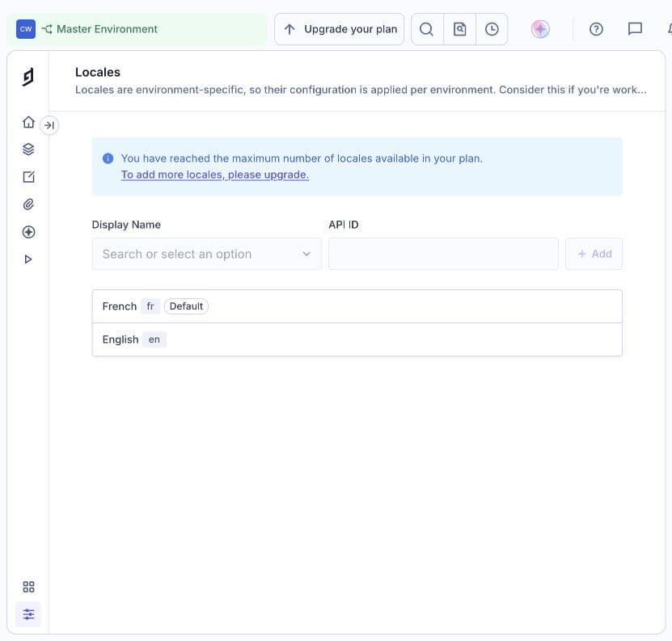This screenshot has width=672, height=641.
Task: Open the Apps grid icon
Action: pyautogui.click(x=28, y=587)
